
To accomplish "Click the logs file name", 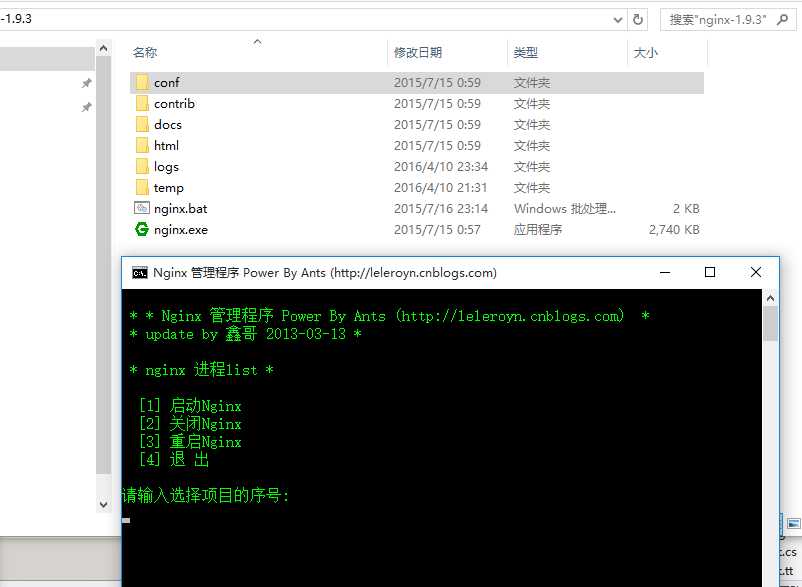I will pos(166,167).
